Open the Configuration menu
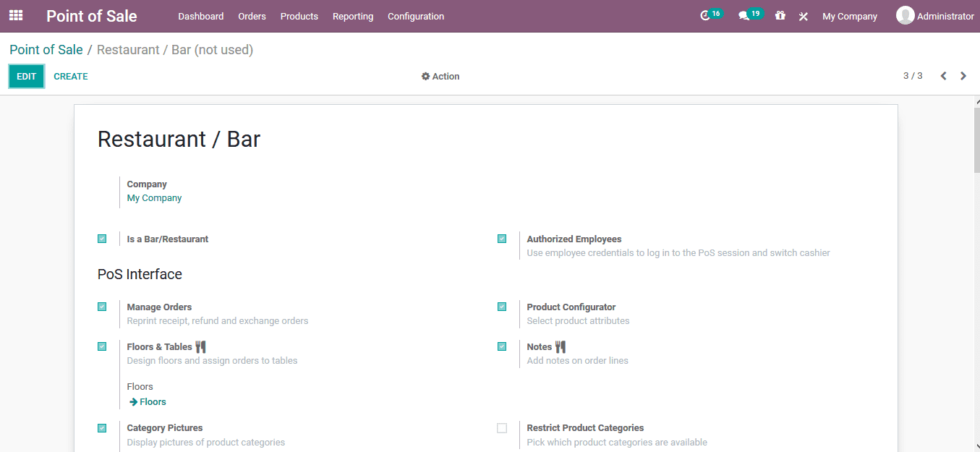 [x=416, y=16]
